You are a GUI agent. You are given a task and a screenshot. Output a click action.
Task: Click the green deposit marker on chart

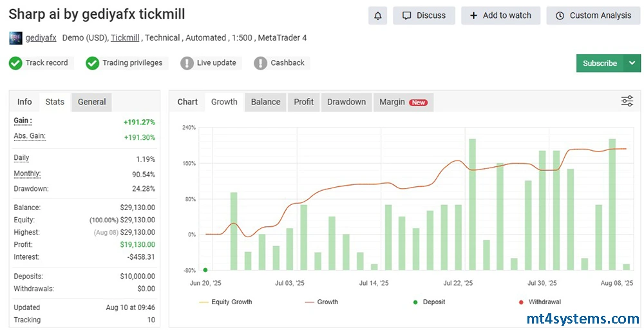click(205, 270)
